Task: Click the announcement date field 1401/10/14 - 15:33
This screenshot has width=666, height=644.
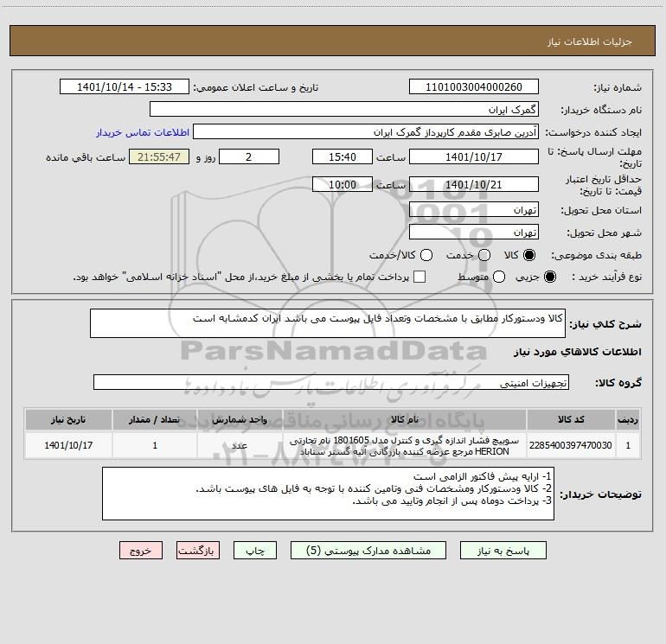Action: 125,87
